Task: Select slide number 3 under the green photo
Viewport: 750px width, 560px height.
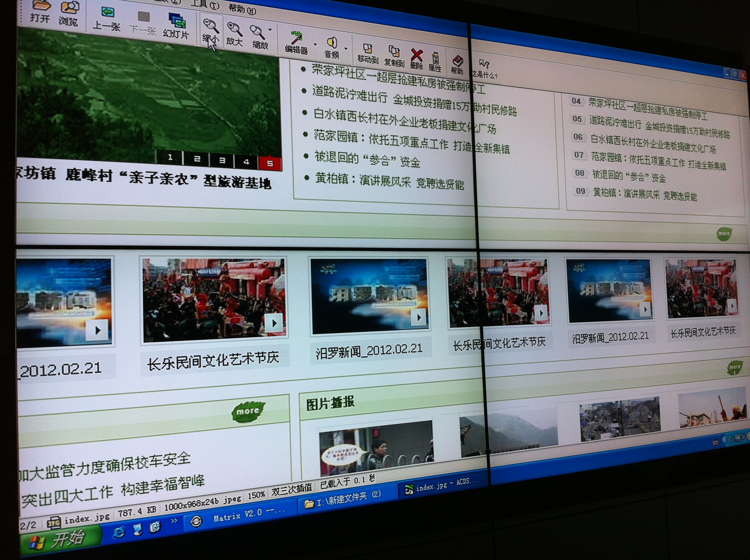Action: [x=222, y=160]
